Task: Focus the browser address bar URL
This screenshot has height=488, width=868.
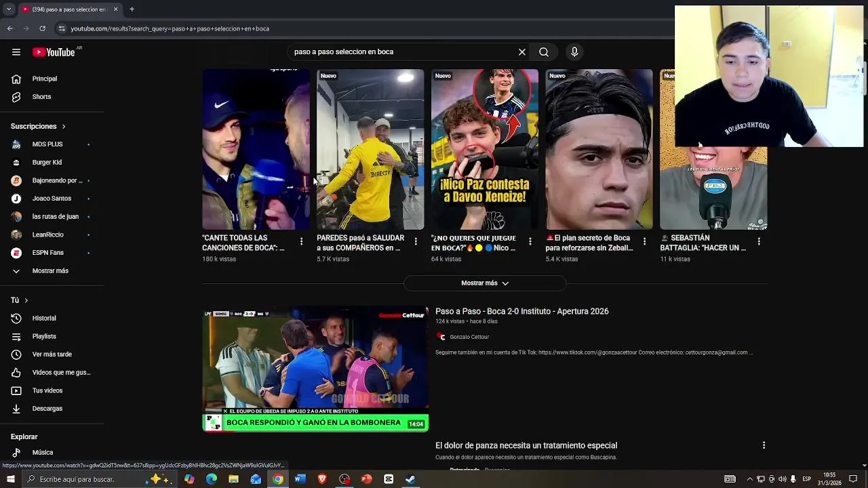Action: pos(170,28)
